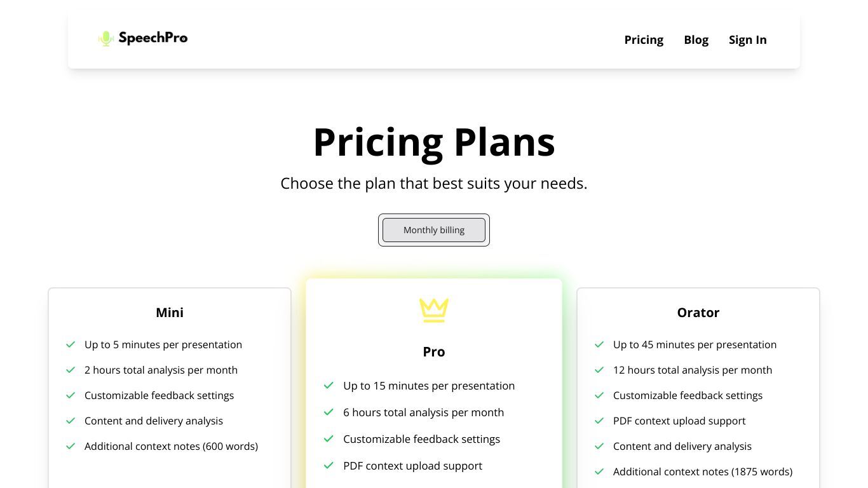This screenshot has width=868, height=488.
Task: Click the yellow crown icon on Pro plan
Action: 434,310
